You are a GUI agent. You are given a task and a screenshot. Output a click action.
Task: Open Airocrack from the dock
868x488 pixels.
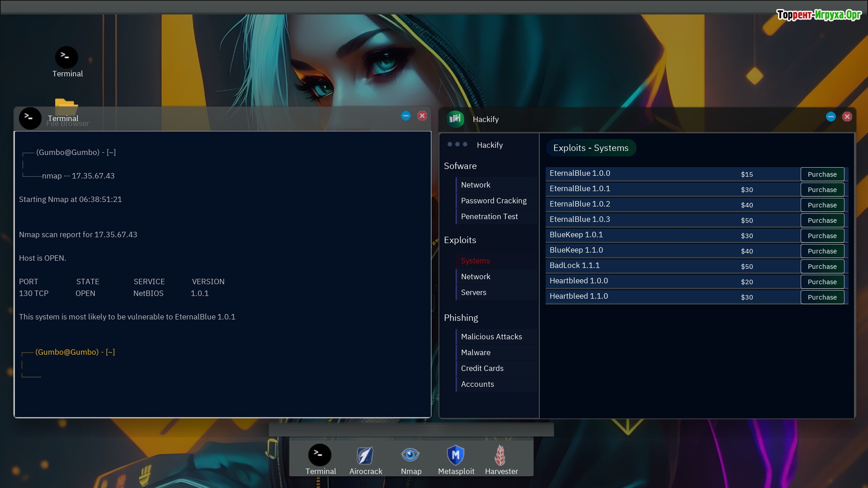tap(365, 455)
